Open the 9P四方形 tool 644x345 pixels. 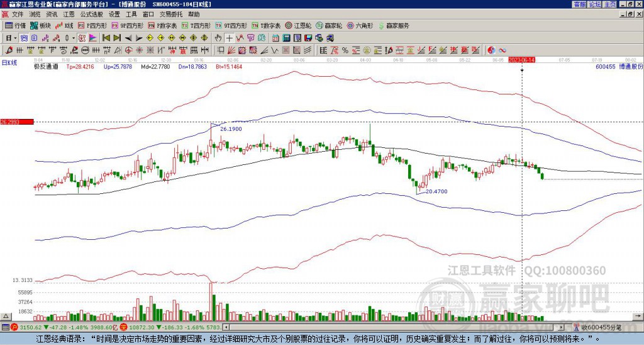point(127,25)
